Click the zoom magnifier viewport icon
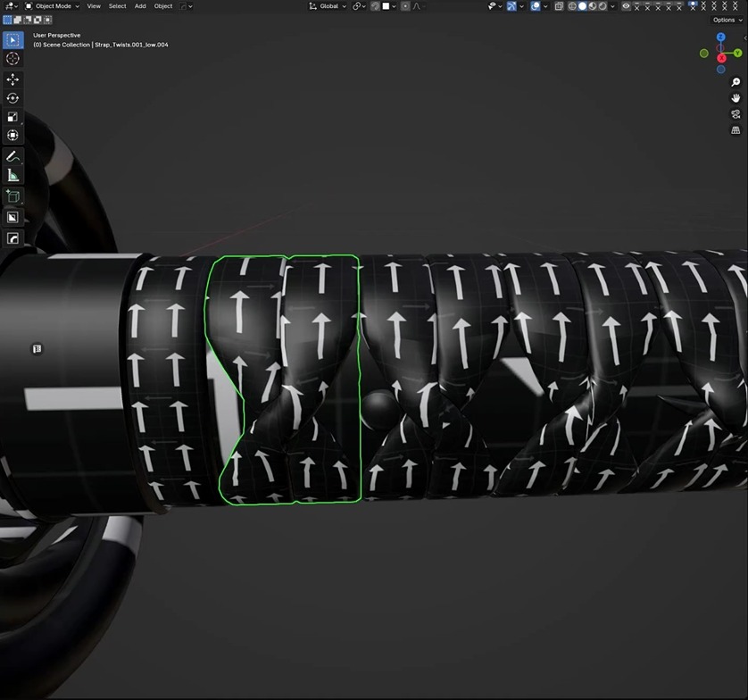The height and width of the screenshot is (700, 748). (736, 82)
